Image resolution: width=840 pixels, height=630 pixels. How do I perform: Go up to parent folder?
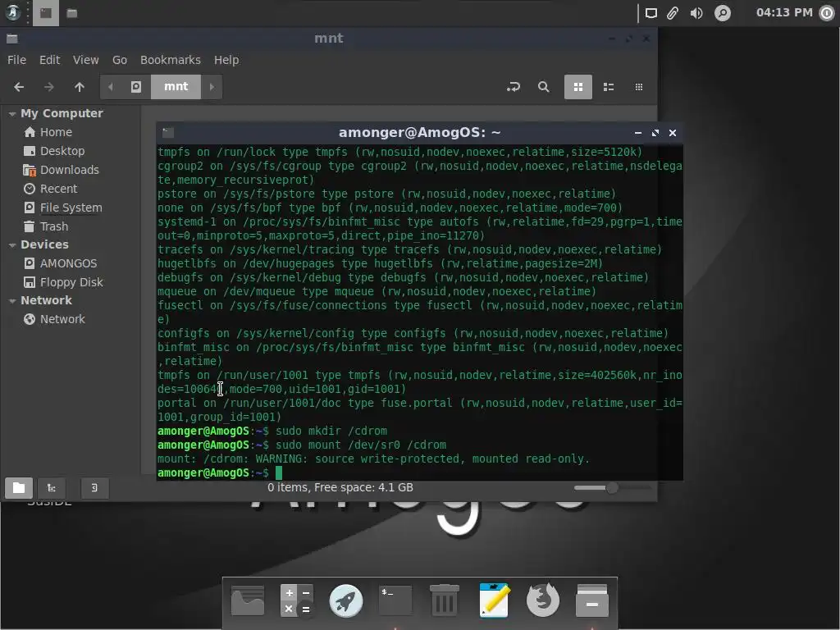pyautogui.click(x=80, y=87)
